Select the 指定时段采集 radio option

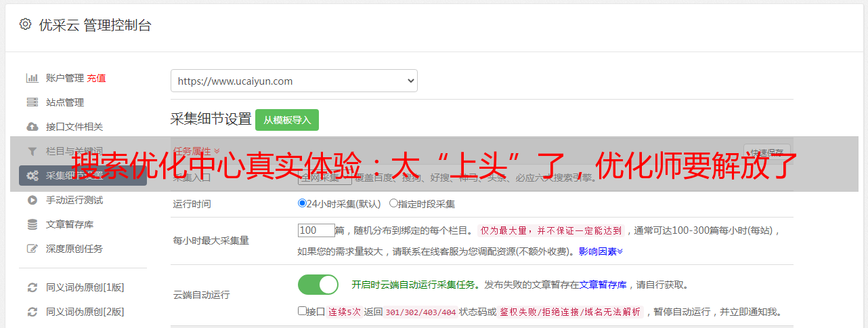tap(393, 203)
